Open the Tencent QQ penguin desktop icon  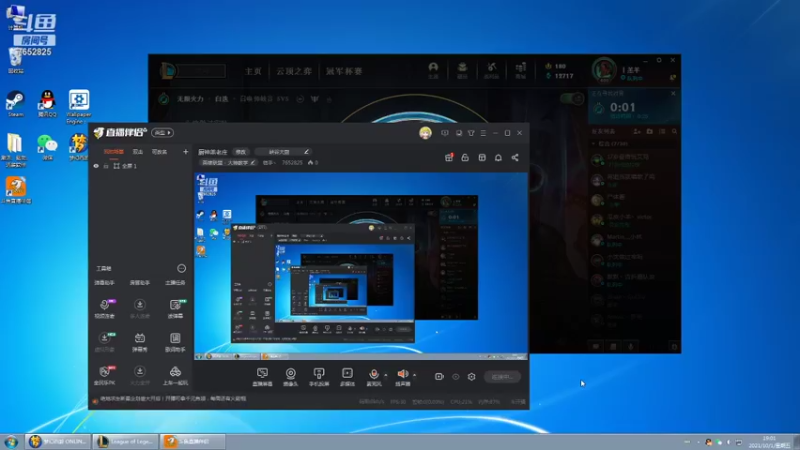click(x=47, y=104)
